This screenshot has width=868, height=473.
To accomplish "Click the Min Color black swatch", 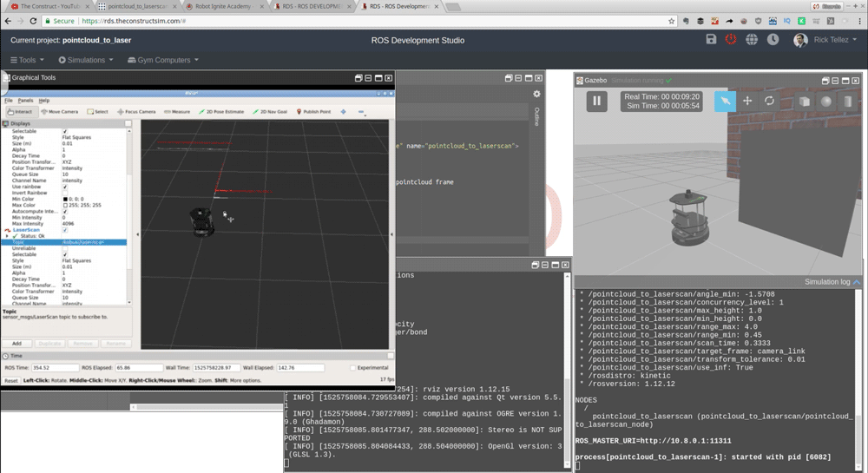I will coord(65,199).
